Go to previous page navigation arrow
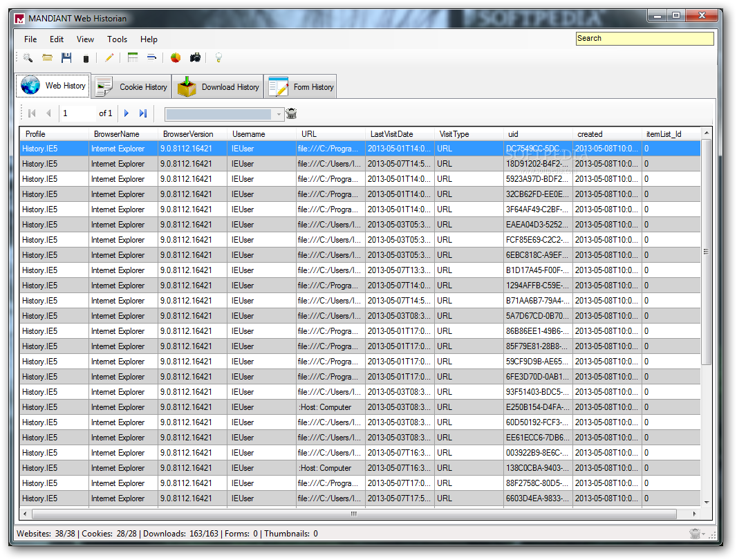This screenshot has height=560, width=737. pyautogui.click(x=48, y=113)
